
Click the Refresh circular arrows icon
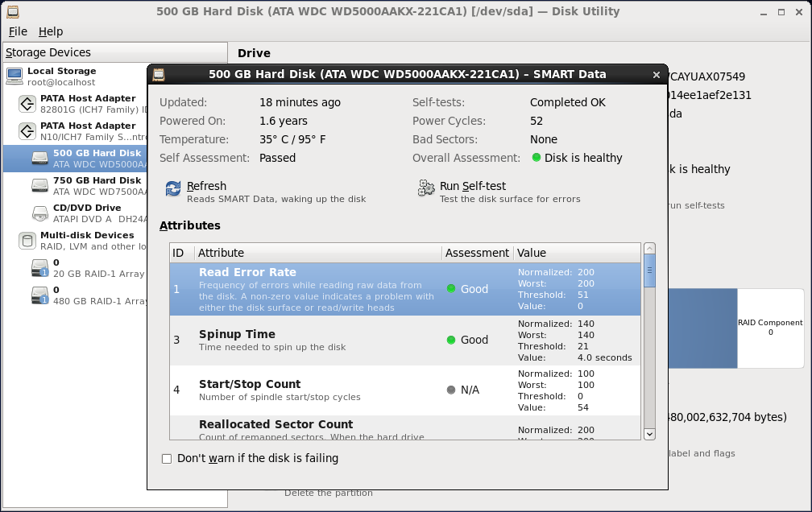point(173,189)
